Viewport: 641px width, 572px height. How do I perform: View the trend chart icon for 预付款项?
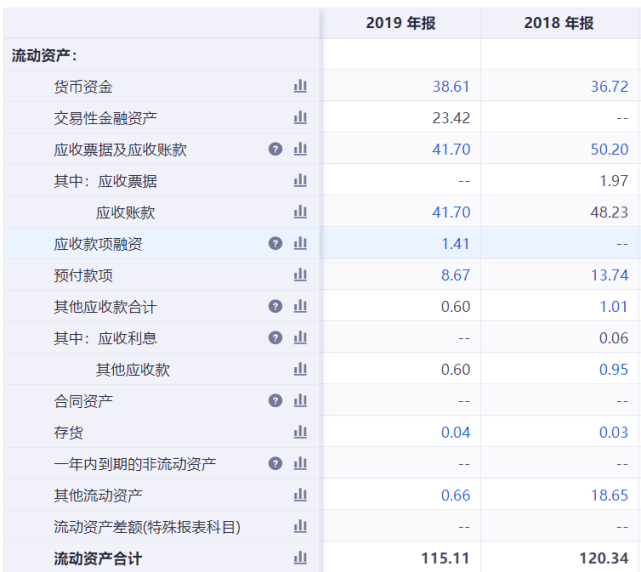(300, 275)
